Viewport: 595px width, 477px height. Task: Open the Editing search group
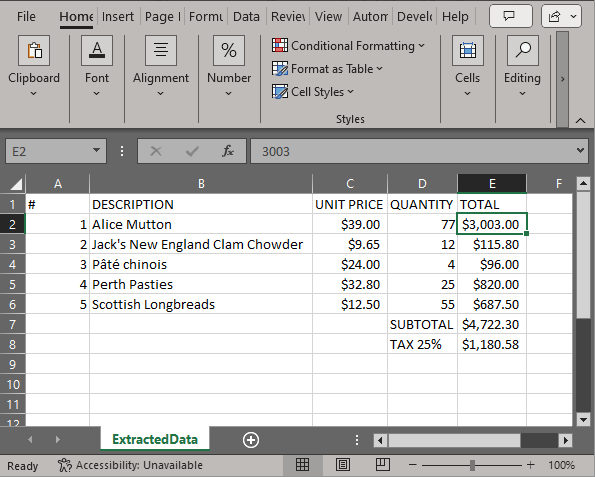click(522, 67)
